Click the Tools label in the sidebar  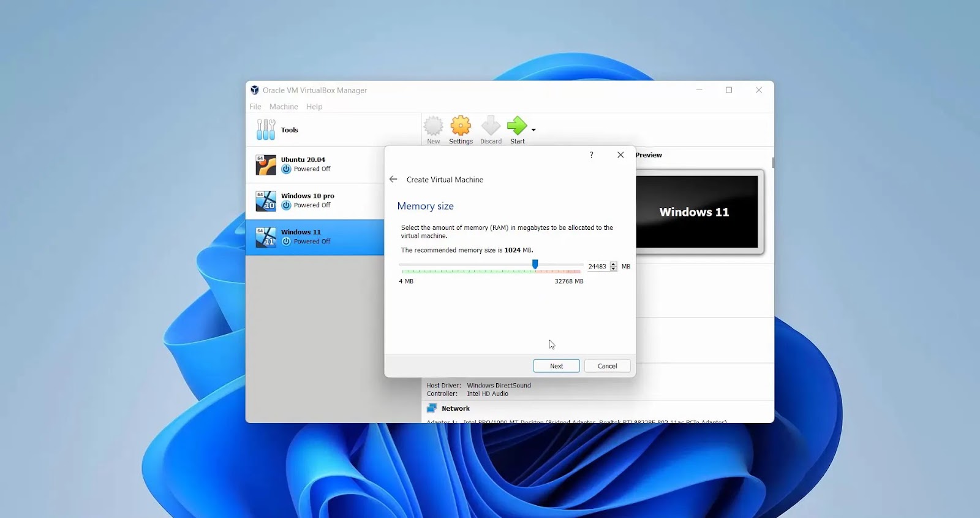click(x=290, y=130)
